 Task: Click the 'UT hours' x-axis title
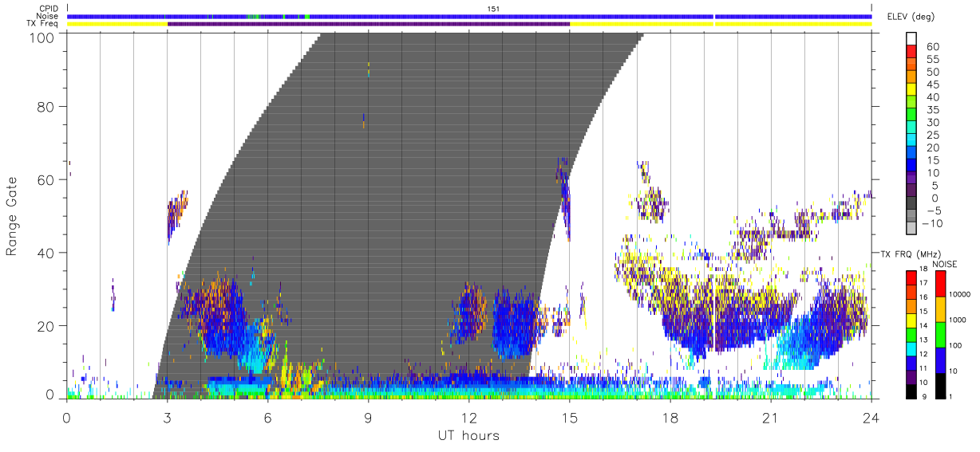tap(468, 435)
